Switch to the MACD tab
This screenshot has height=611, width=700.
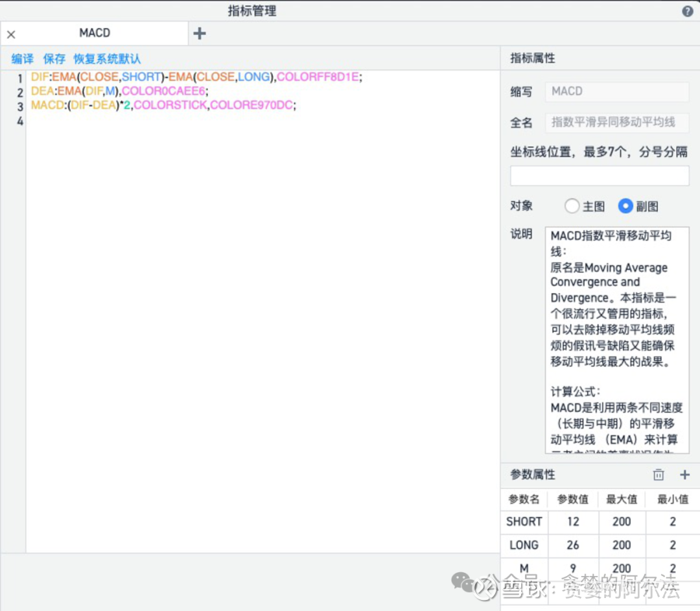[95, 32]
